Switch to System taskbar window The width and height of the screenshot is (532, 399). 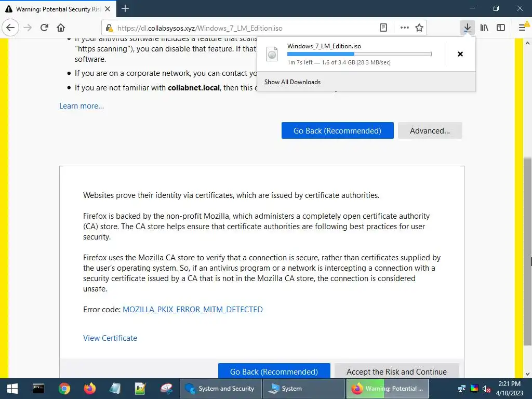pos(304,389)
